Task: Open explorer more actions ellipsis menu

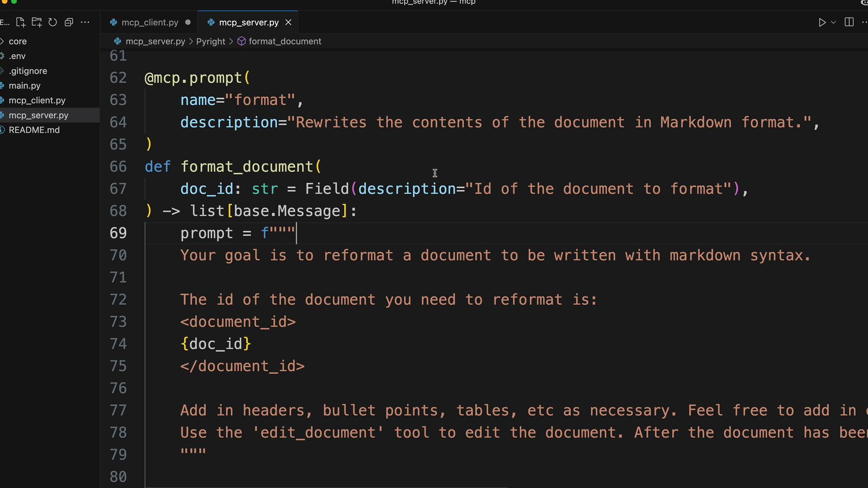Action: click(x=85, y=22)
